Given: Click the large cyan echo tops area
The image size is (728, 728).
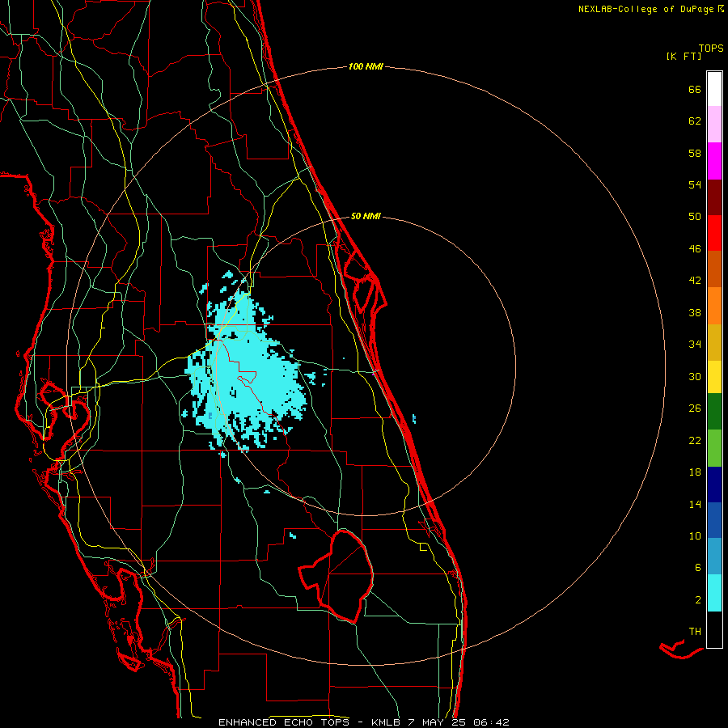Looking at the screenshot, I should click(251, 371).
